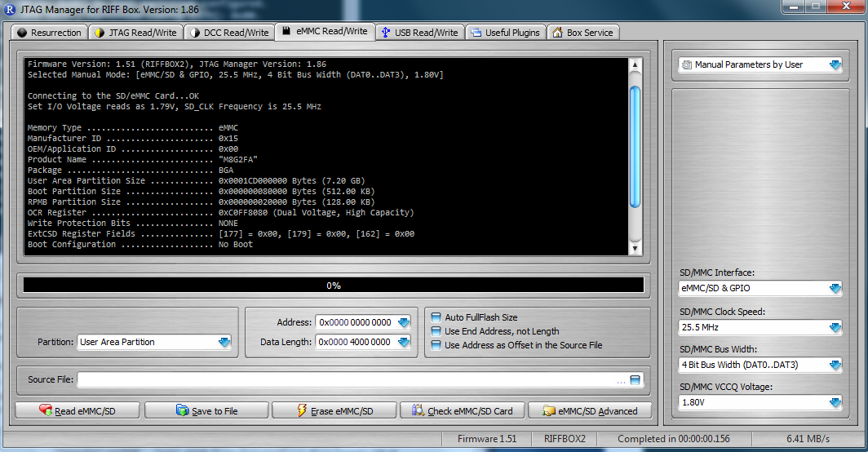868x452 pixels.
Task: Open the Useful Plugins tab
Action: pyautogui.click(x=506, y=33)
